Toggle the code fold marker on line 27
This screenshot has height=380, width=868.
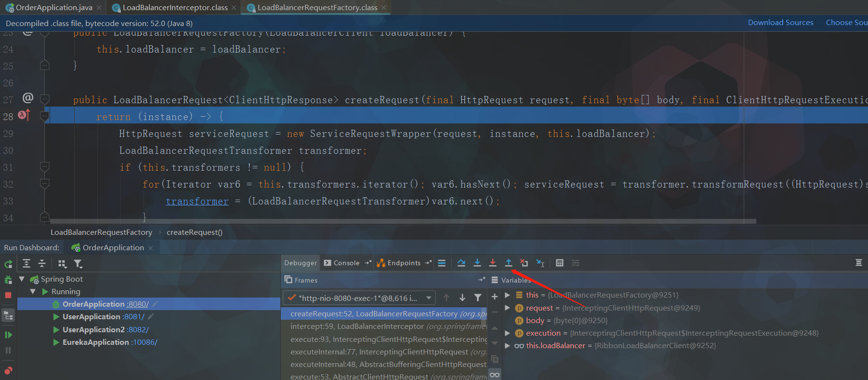[45, 99]
